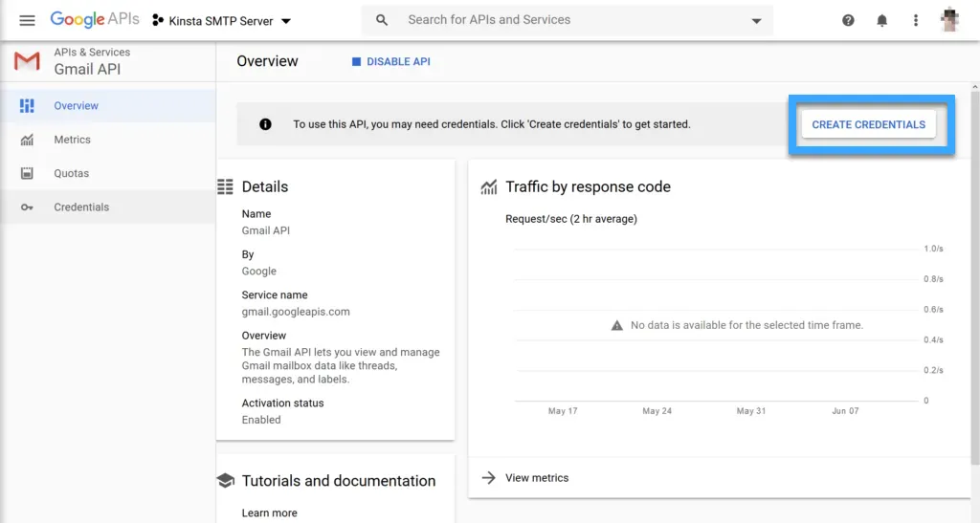Click the info icon in the credentials banner

(265, 124)
